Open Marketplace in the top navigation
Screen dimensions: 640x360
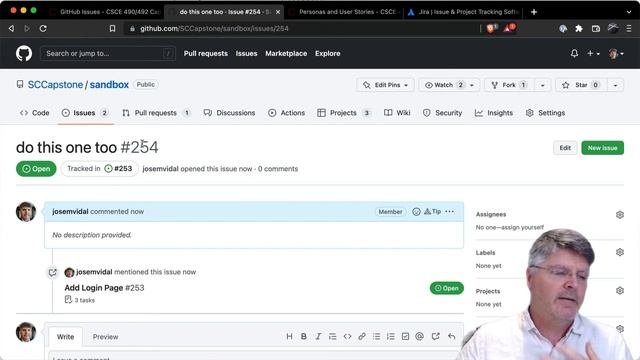click(286, 53)
